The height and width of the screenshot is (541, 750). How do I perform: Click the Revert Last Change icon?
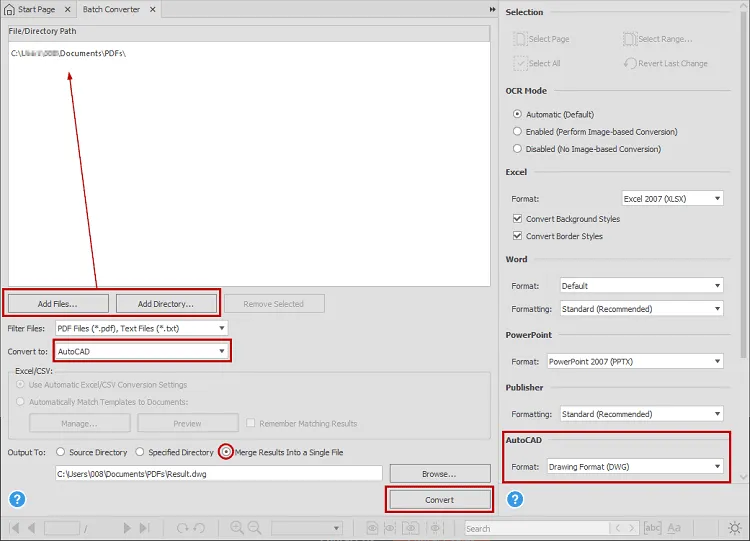pos(629,63)
